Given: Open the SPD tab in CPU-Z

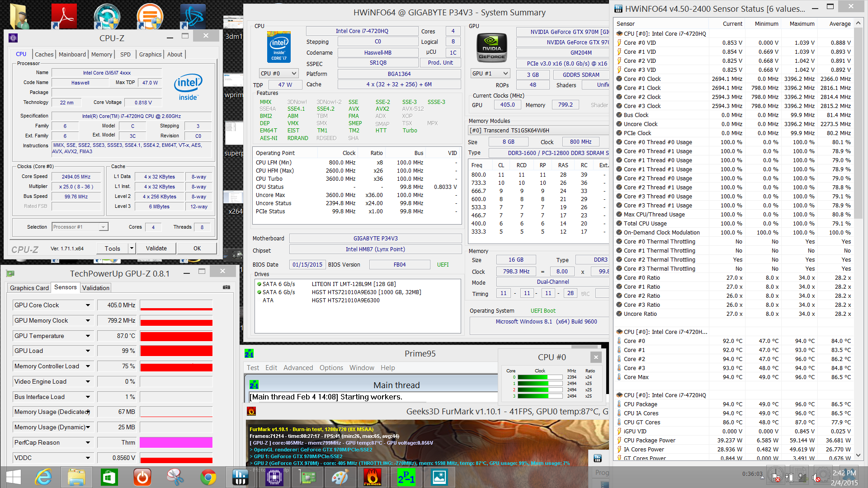Looking at the screenshot, I should pos(125,54).
